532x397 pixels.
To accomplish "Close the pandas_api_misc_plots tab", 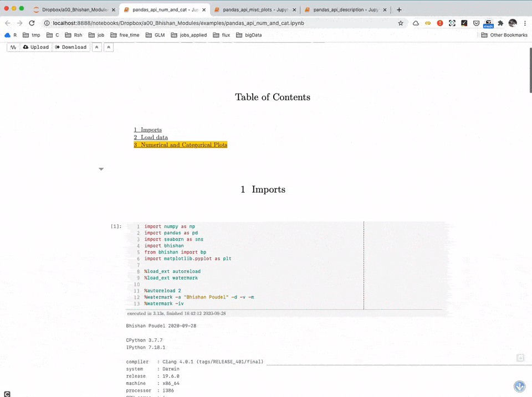I will pyautogui.click(x=294, y=10).
